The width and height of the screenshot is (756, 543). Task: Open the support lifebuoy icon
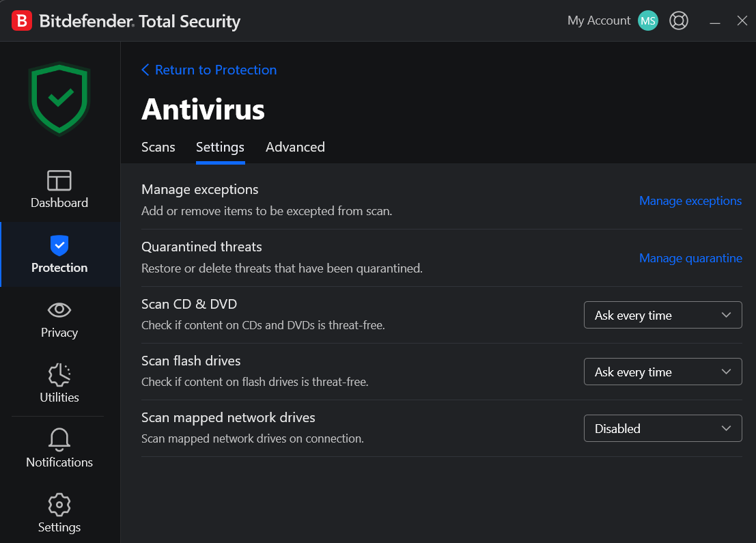[678, 20]
